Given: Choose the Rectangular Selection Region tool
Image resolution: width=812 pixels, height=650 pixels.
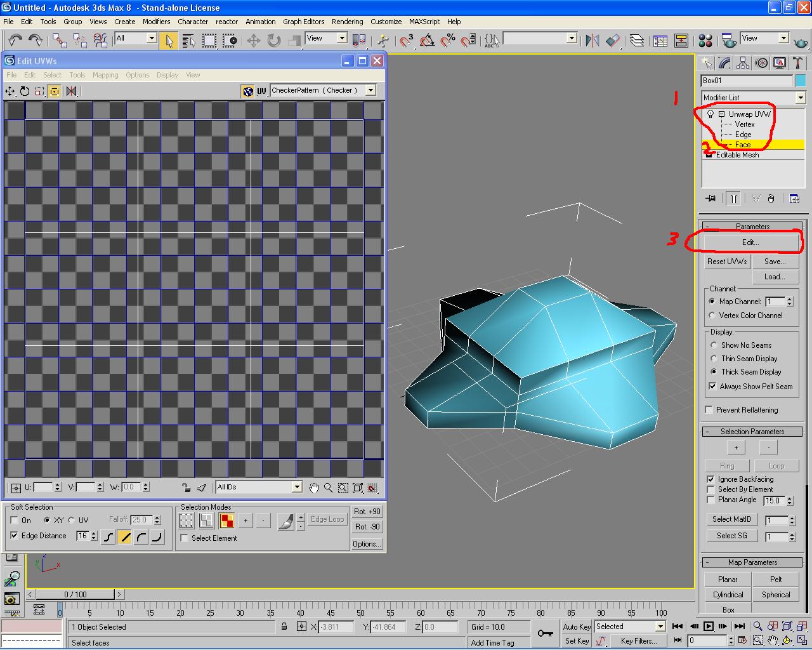Looking at the screenshot, I should (209, 41).
